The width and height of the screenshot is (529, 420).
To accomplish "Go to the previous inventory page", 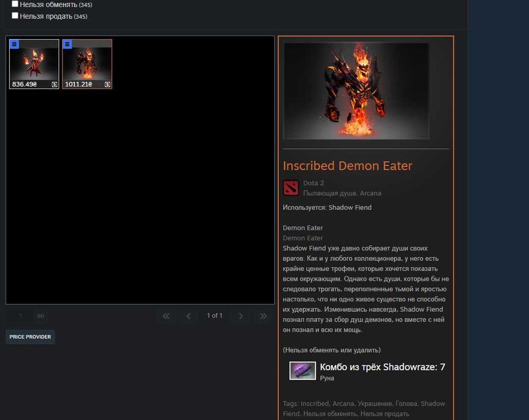I will [x=189, y=316].
